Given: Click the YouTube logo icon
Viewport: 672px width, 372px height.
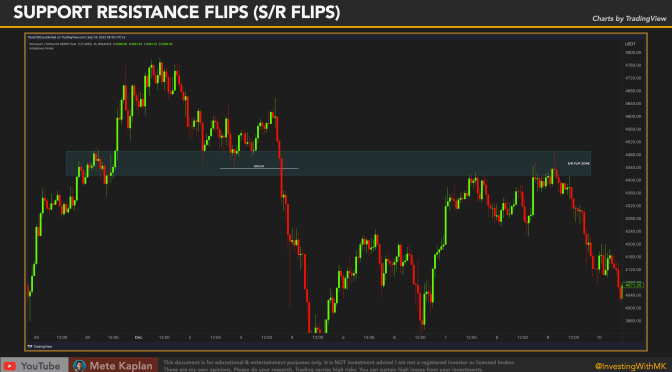Looking at the screenshot, I should click(x=9, y=366).
